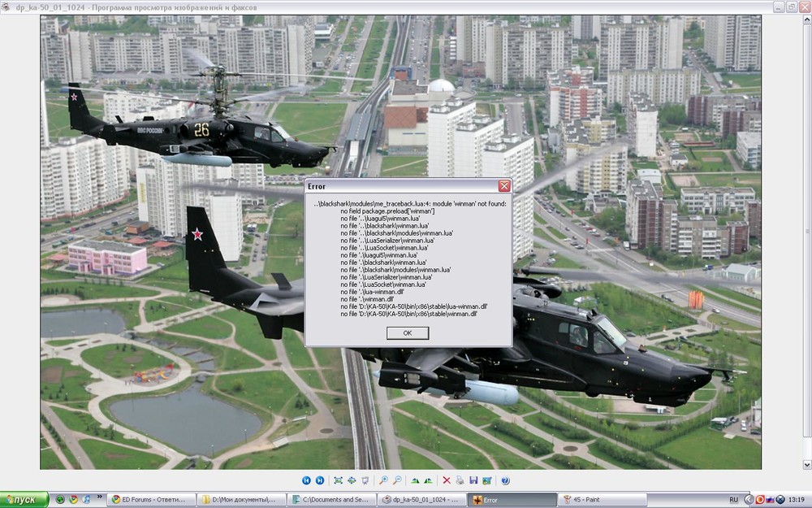The height and width of the screenshot is (508, 812).
Task: Click the 13:19 system clock
Action: tap(796, 500)
